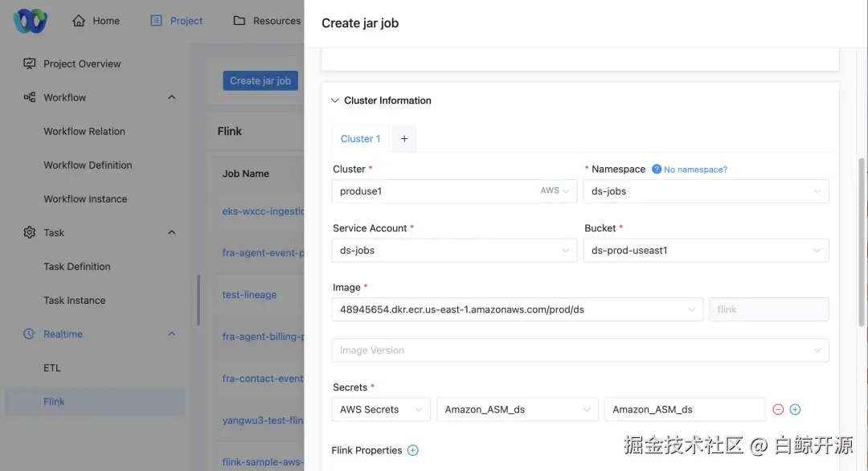This screenshot has width=868, height=471.
Task: Open Workflow Definition in sidebar
Action: coord(88,165)
